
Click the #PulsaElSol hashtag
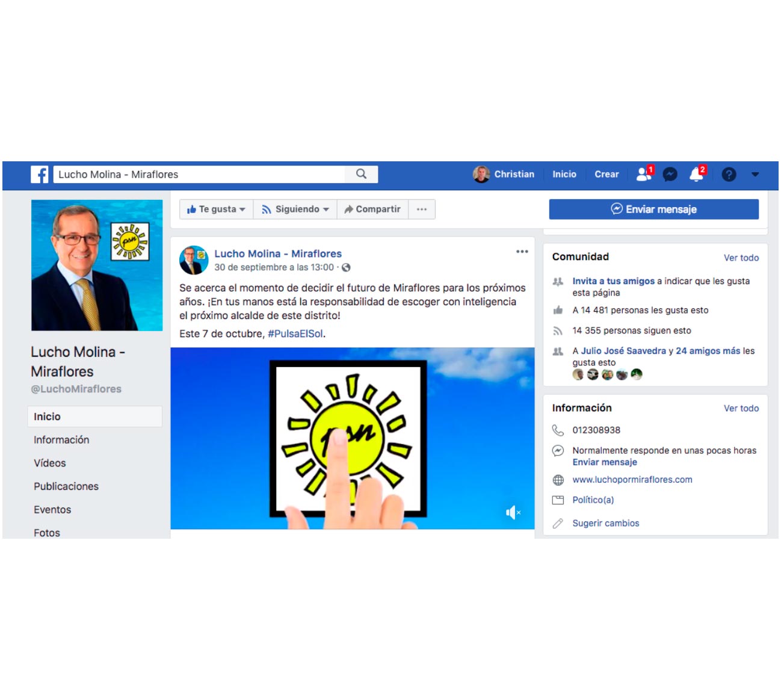295,333
